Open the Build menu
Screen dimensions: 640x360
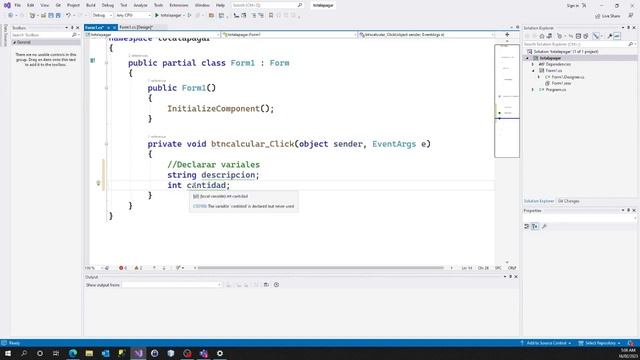coord(91,5)
